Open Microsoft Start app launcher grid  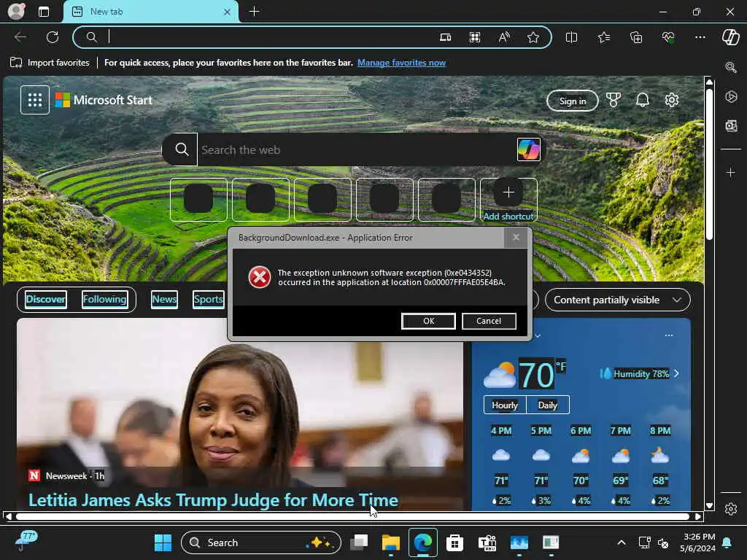tap(35, 100)
